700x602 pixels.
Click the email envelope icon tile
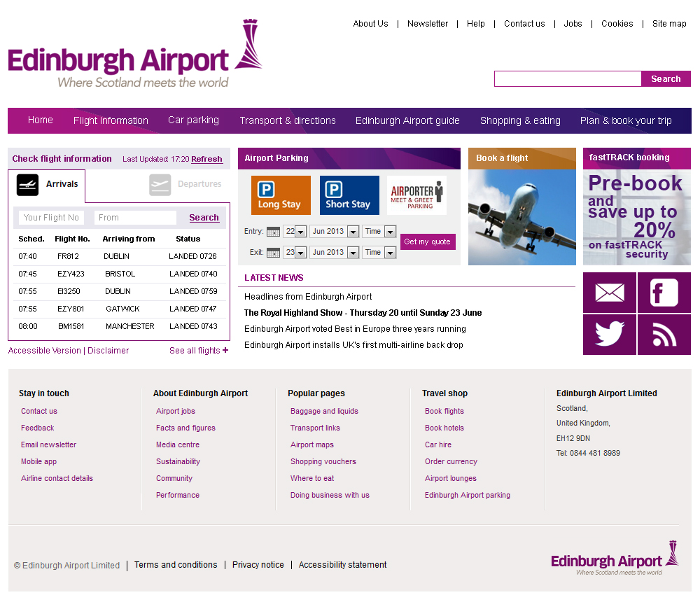[x=610, y=293]
